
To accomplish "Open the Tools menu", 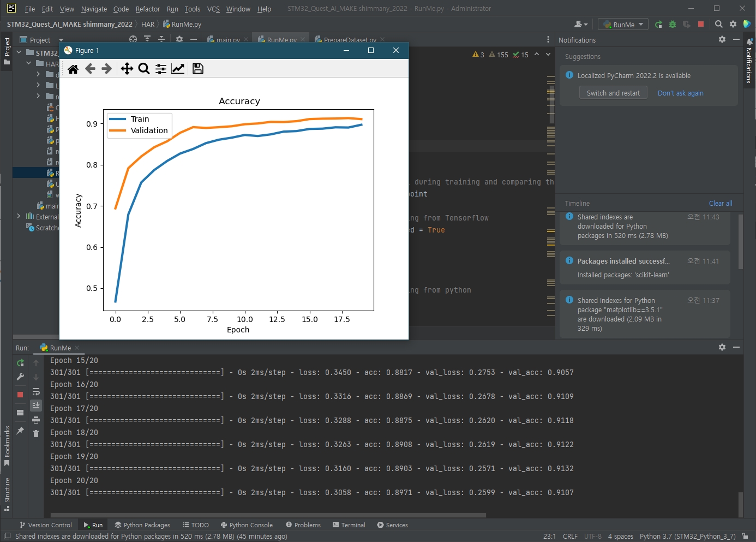I will click(x=192, y=9).
